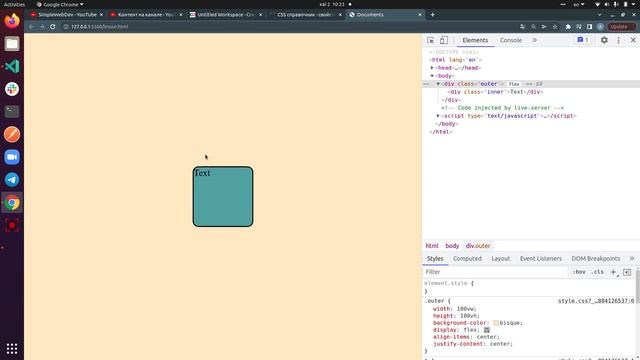Open DevTools more options menu

coord(618,40)
